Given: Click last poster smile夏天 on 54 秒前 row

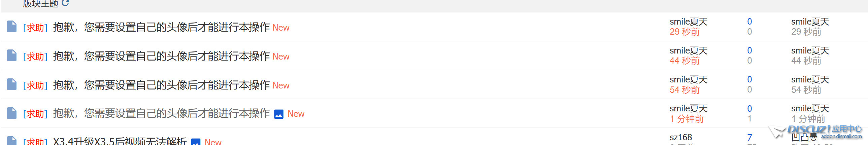Looking at the screenshot, I should (810, 80).
